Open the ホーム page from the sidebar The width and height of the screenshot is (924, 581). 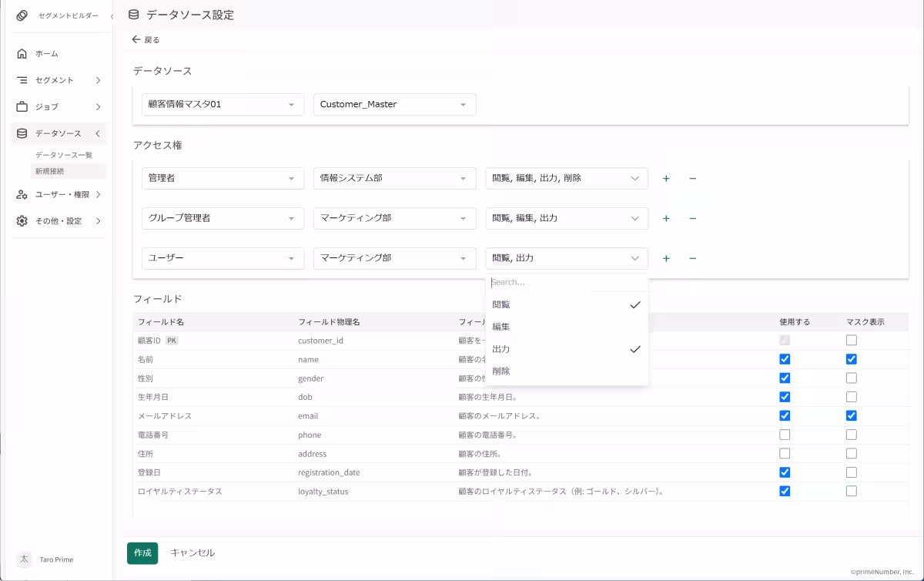tap(23, 53)
